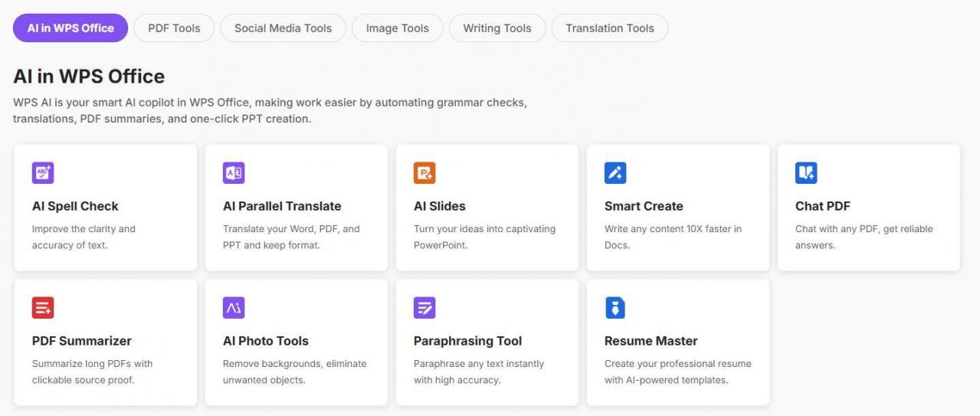Open the Social Media Tools tab

click(x=283, y=28)
